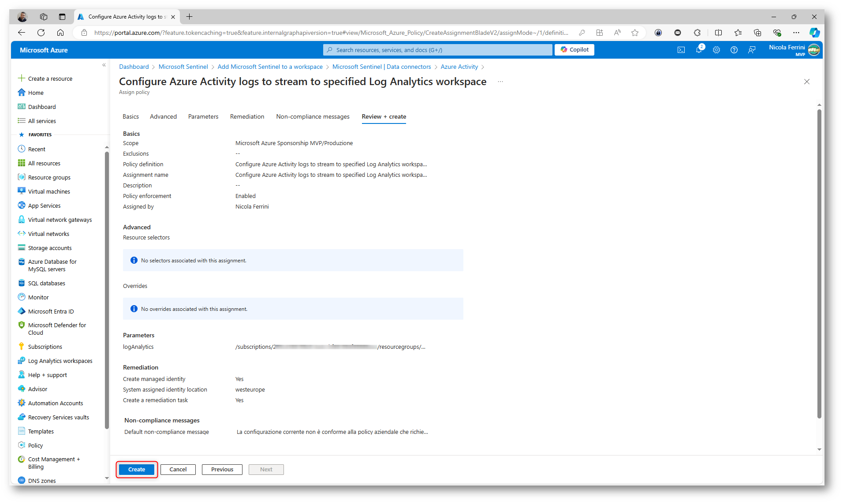Go to Home in sidebar
The width and height of the screenshot is (843, 504).
(x=30, y=93)
